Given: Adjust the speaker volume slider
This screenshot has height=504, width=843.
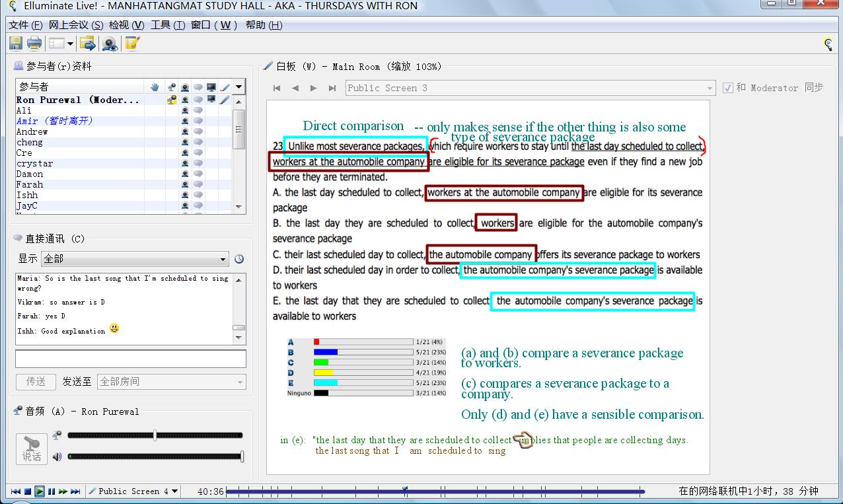Looking at the screenshot, I should point(155,456).
